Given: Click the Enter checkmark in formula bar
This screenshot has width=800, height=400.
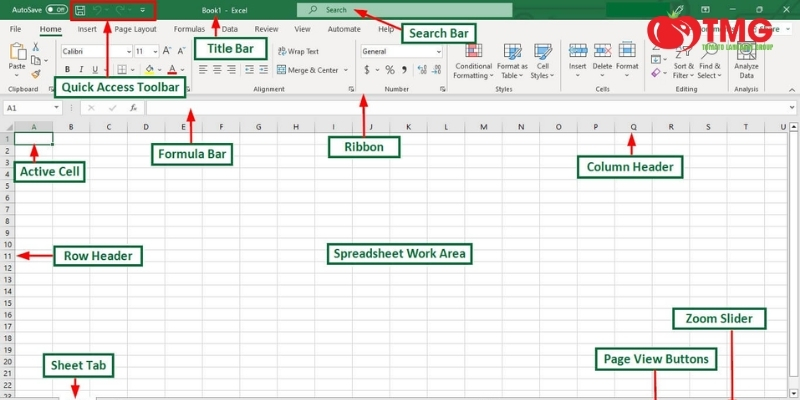Looking at the screenshot, I should (112, 108).
